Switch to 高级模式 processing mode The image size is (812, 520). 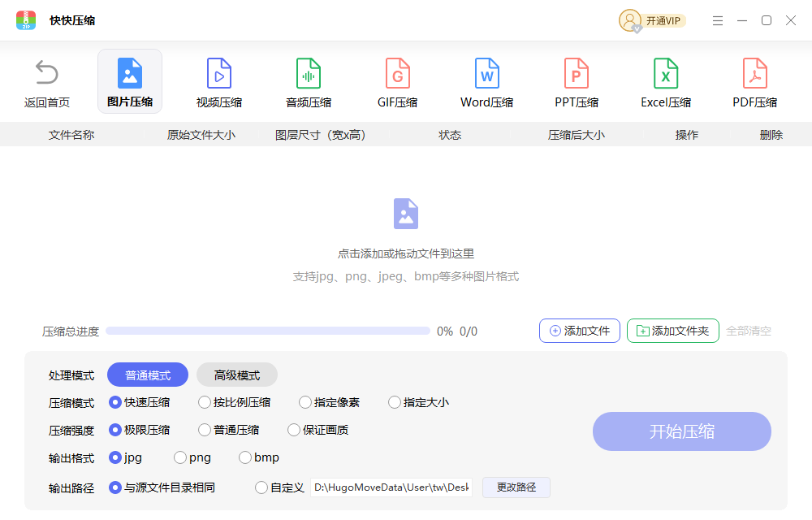pos(237,375)
